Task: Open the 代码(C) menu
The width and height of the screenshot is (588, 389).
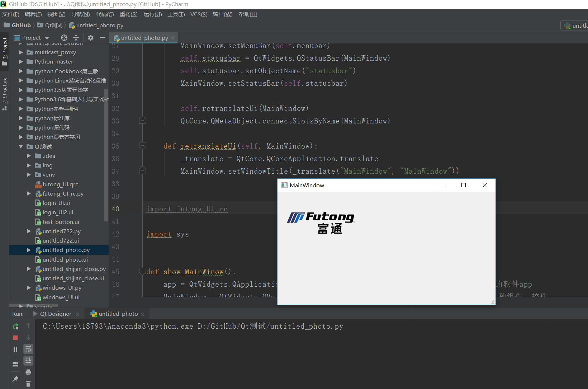Action: coord(105,14)
